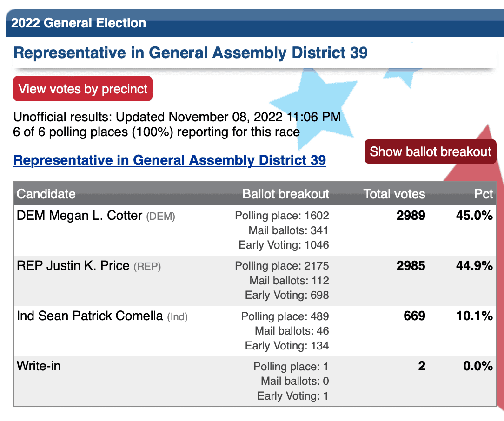Image resolution: width=504 pixels, height=421 pixels.
Task: Select the REP Justin K. Price row
Action: (x=255, y=281)
